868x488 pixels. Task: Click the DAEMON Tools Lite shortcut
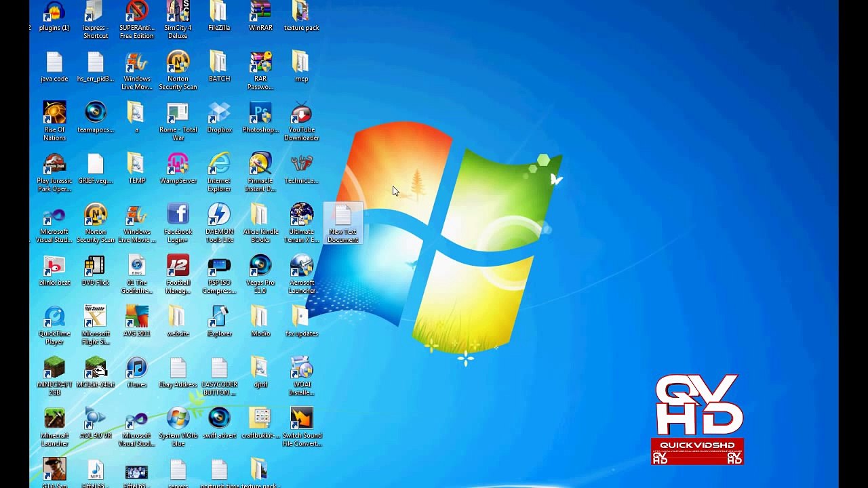[x=219, y=223]
